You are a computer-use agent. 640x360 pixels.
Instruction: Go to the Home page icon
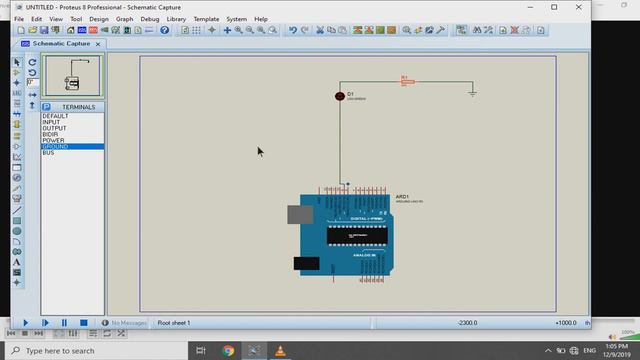71,30
